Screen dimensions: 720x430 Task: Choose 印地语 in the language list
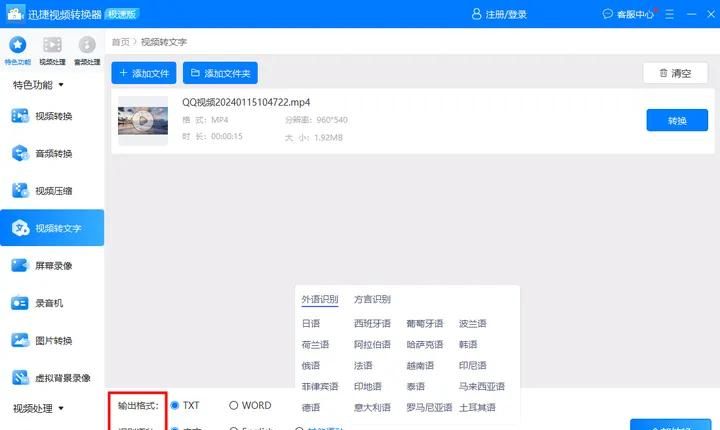coord(367,386)
